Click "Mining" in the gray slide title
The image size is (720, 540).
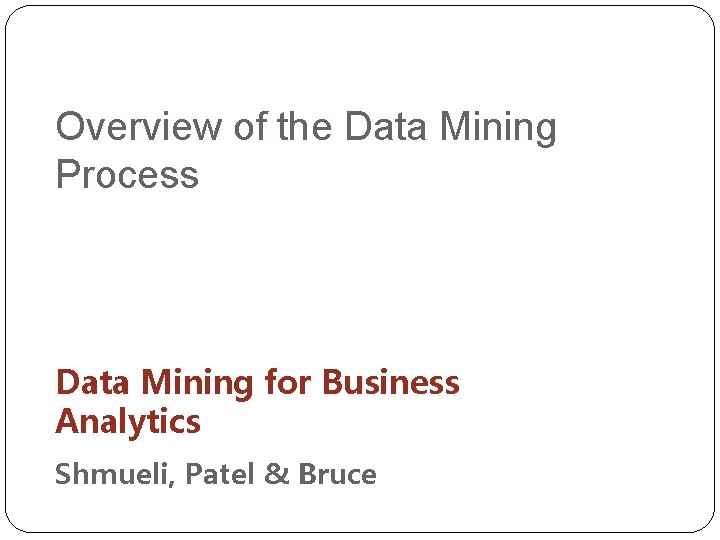click(498, 129)
